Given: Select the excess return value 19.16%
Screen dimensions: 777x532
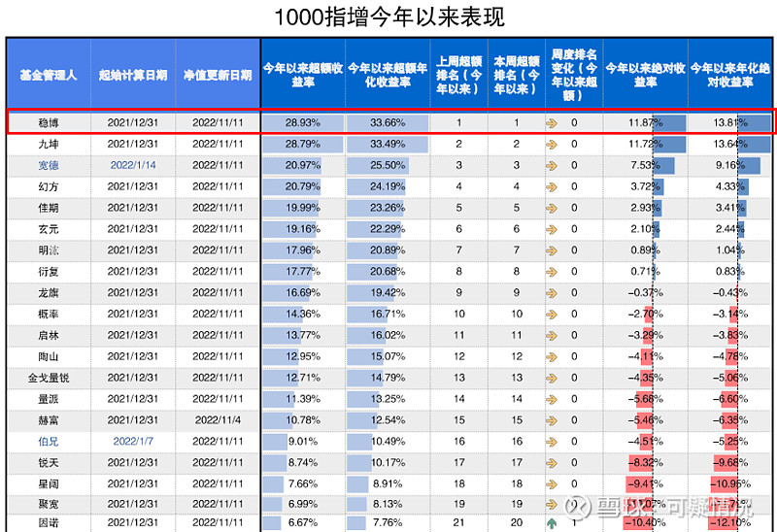Looking at the screenshot, I should tap(303, 229).
